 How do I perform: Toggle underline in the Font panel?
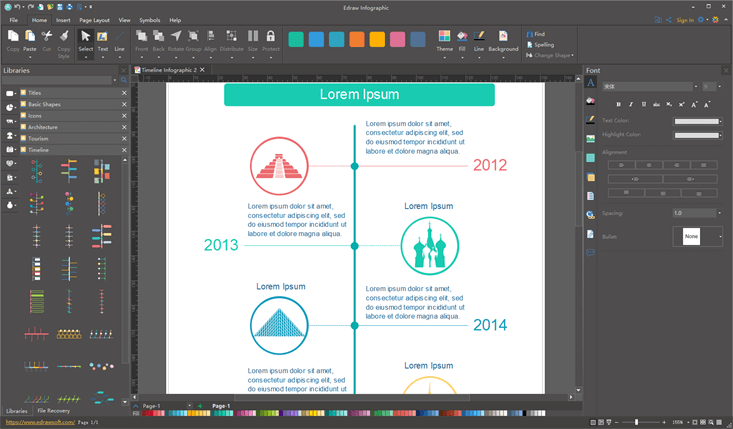[x=643, y=104]
